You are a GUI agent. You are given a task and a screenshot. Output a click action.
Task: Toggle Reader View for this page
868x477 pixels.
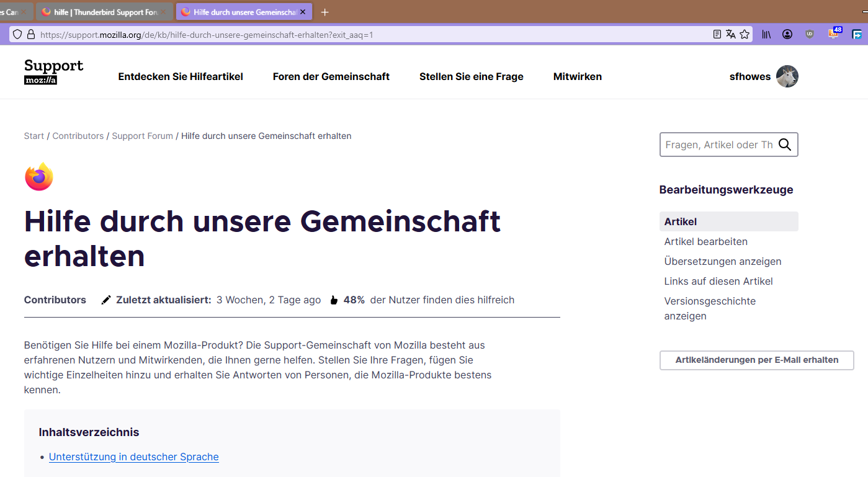click(717, 35)
